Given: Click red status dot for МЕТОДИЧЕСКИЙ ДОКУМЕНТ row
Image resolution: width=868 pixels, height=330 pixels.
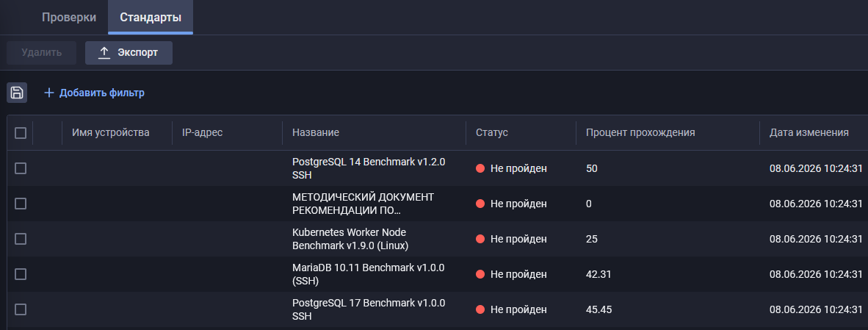Looking at the screenshot, I should [x=480, y=204].
